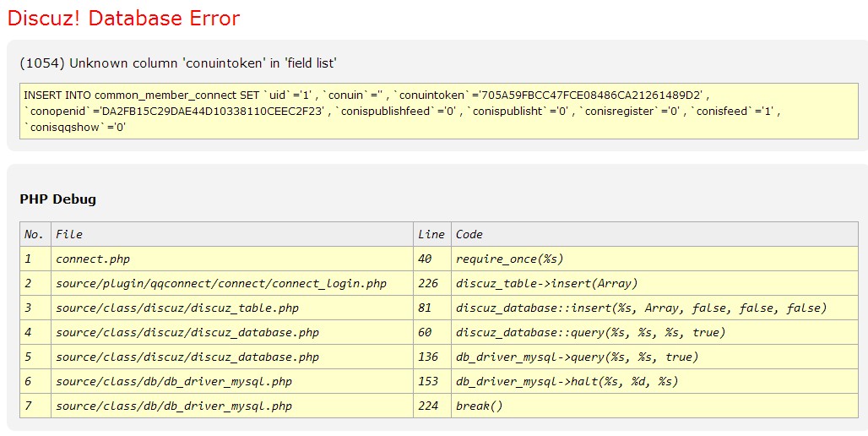The image size is (868, 436).
Task: Click line number 136 cell
Action: click(x=428, y=357)
